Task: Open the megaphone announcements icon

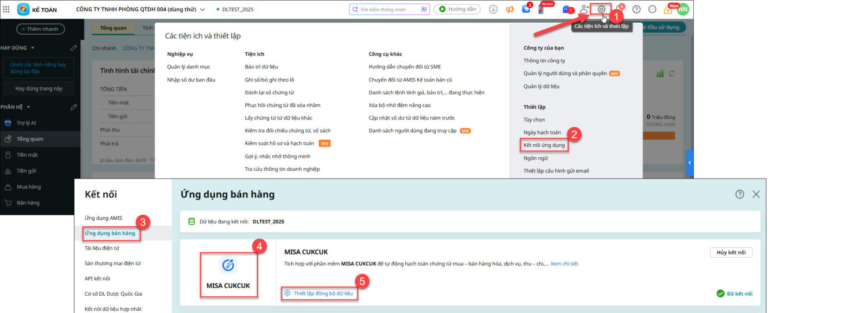Action: (x=509, y=9)
